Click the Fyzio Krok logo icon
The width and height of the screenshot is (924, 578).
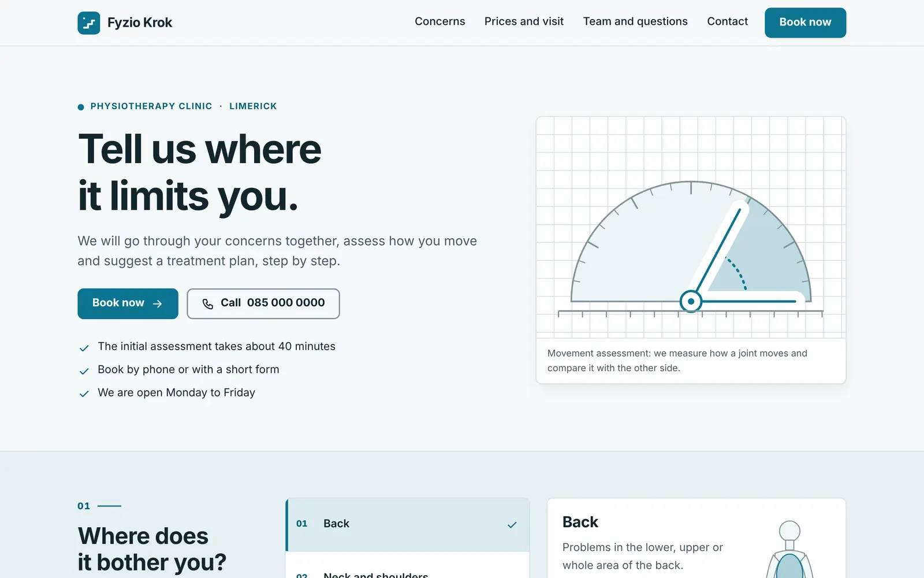tap(89, 23)
